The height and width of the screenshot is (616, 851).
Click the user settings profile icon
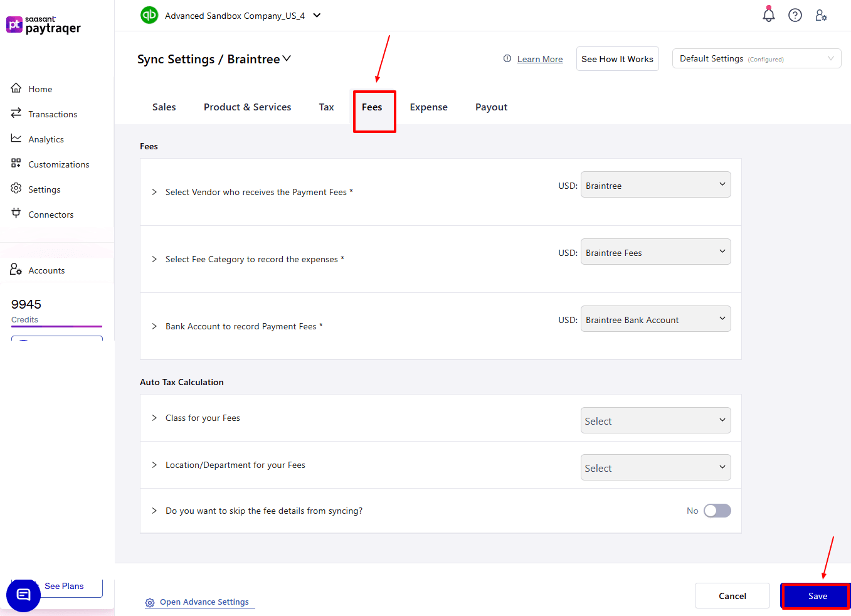[x=821, y=15]
